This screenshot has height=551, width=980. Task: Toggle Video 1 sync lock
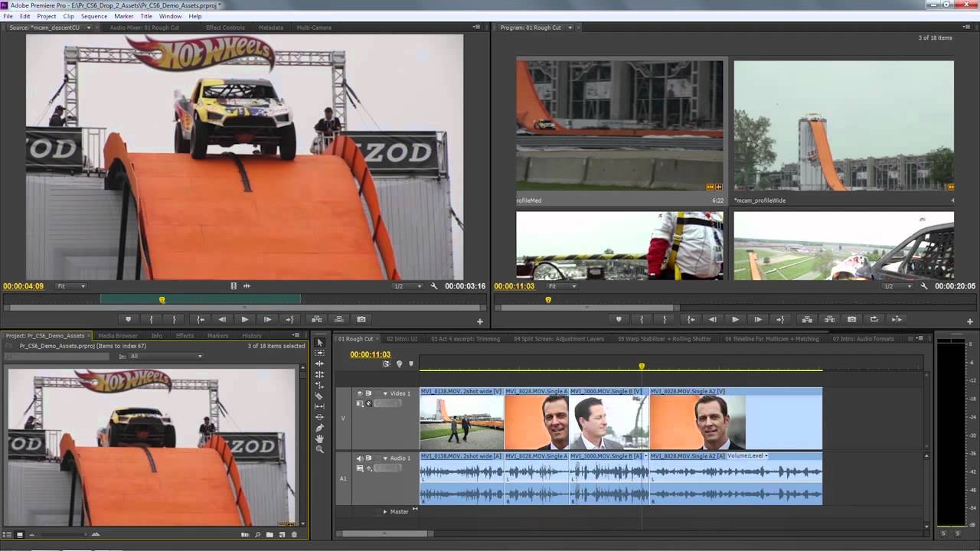pos(369,393)
